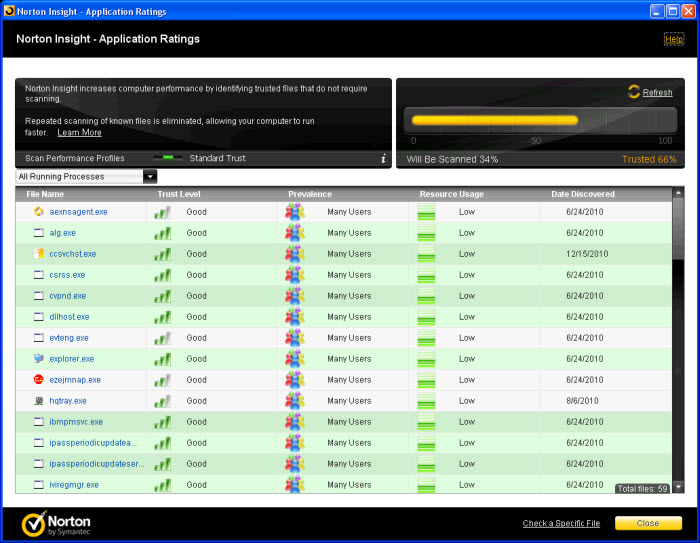Click the Refresh link
Screen dimensions: 700x543
click(657, 92)
